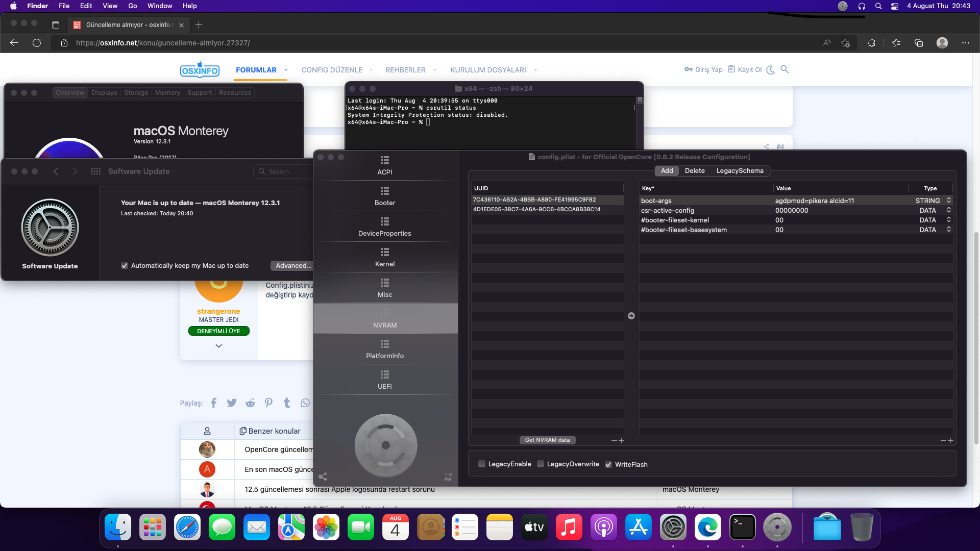Click the Edge refresh page icon
The height and width of the screenshot is (551, 980).
pos(37,43)
